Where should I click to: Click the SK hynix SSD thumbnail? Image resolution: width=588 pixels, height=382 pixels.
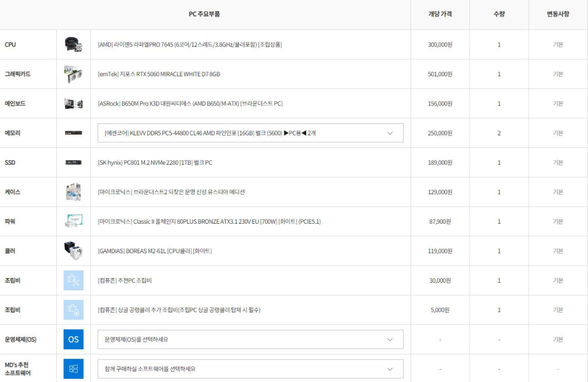[73, 162]
